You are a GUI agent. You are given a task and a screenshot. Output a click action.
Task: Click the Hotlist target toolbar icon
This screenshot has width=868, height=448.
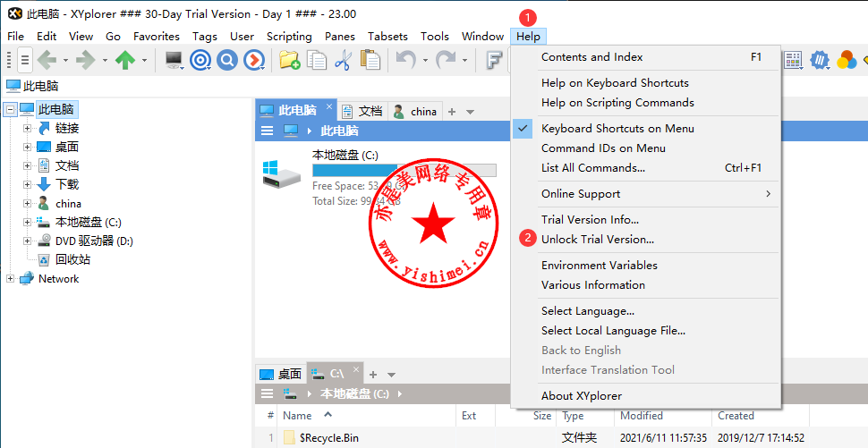tap(200, 60)
